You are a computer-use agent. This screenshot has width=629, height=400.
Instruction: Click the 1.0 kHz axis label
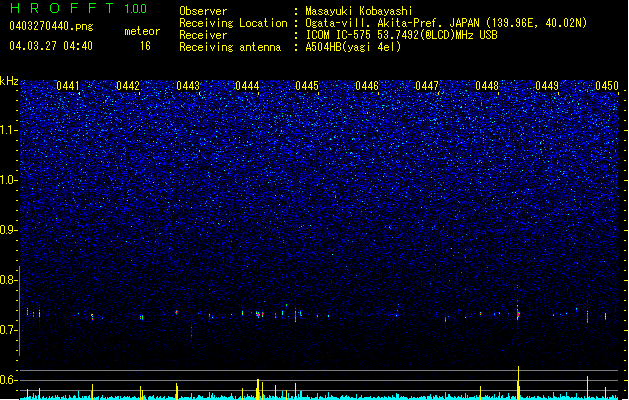pos(9,180)
